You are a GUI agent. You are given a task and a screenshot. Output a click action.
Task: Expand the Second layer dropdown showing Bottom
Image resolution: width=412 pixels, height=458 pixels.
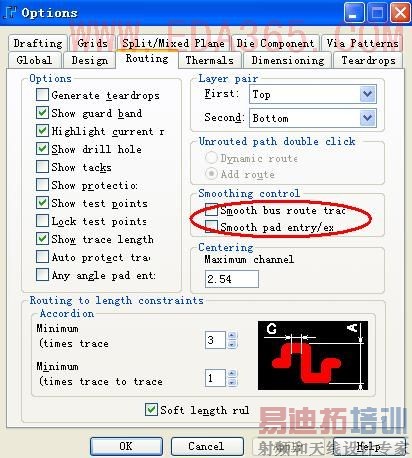point(368,118)
